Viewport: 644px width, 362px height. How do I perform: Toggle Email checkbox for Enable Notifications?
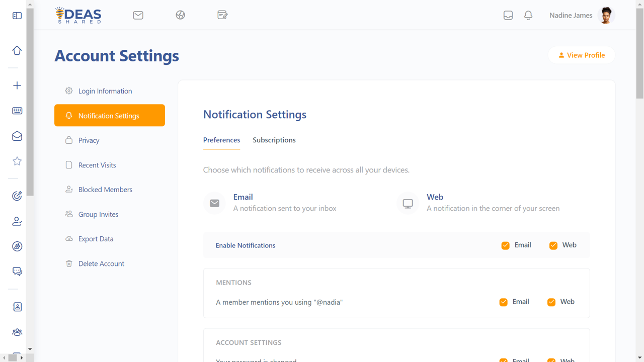(506, 245)
